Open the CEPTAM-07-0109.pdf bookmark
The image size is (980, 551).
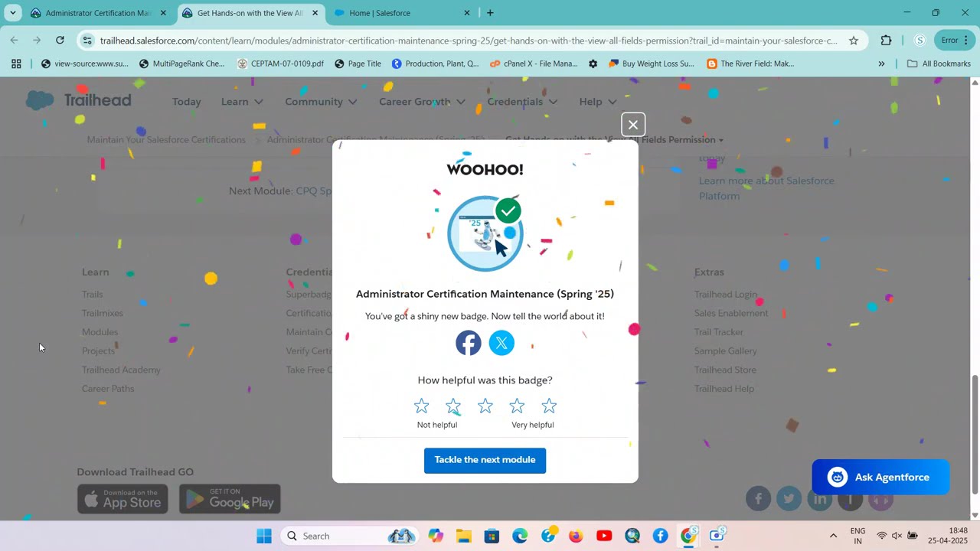pos(280,64)
